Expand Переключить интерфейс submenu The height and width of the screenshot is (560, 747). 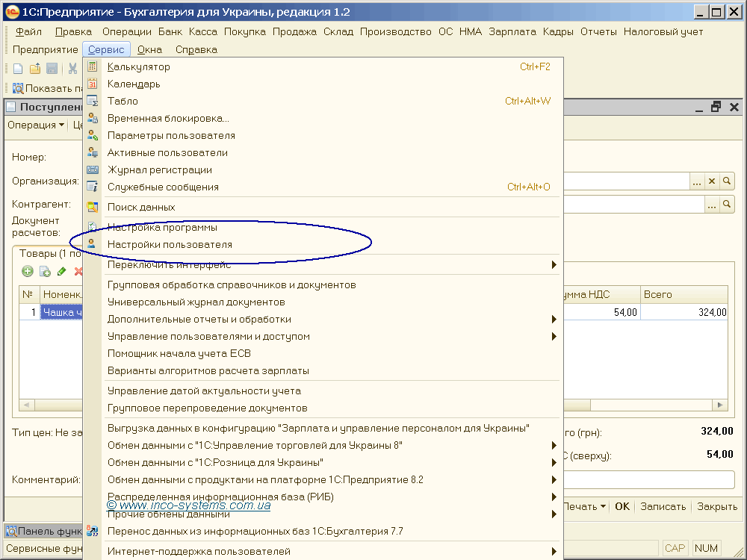pyautogui.click(x=323, y=264)
